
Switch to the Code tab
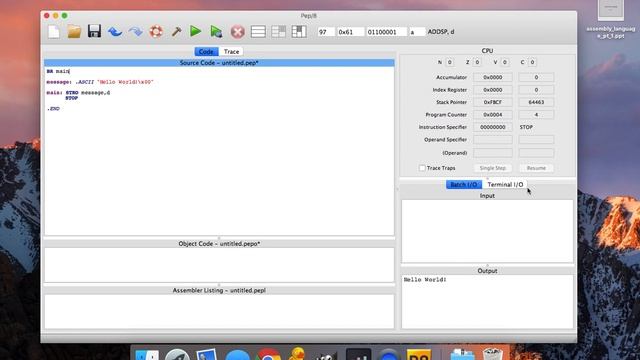click(206, 51)
